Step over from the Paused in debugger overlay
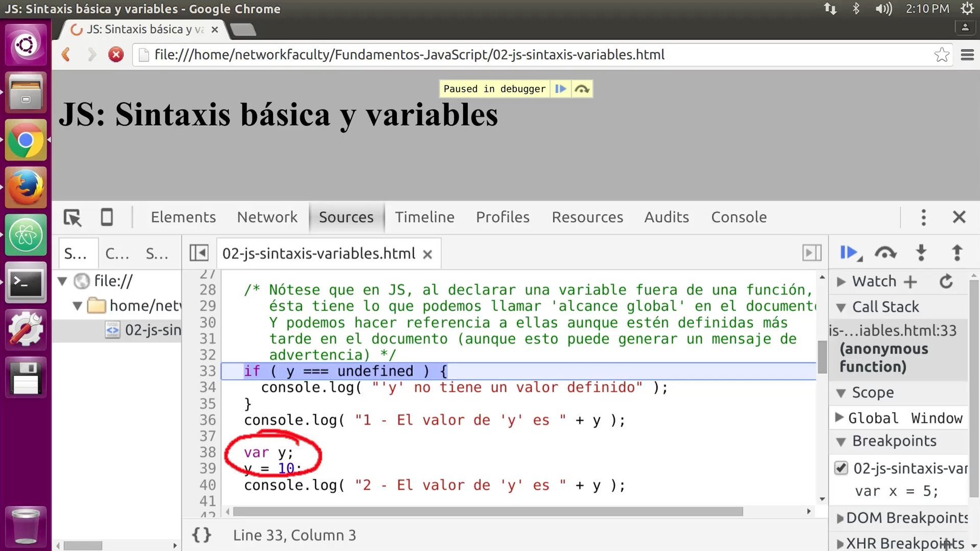This screenshot has width=980, height=551. pos(582,89)
